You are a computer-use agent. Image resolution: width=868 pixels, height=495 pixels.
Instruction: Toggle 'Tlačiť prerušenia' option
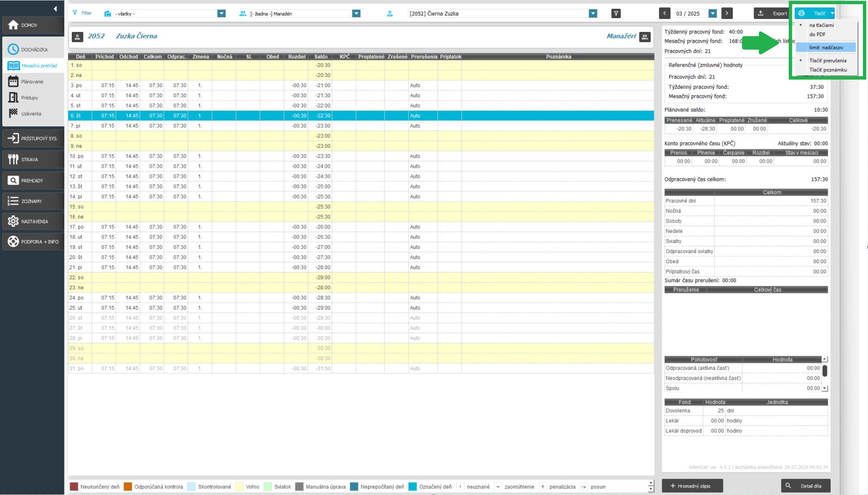point(828,60)
